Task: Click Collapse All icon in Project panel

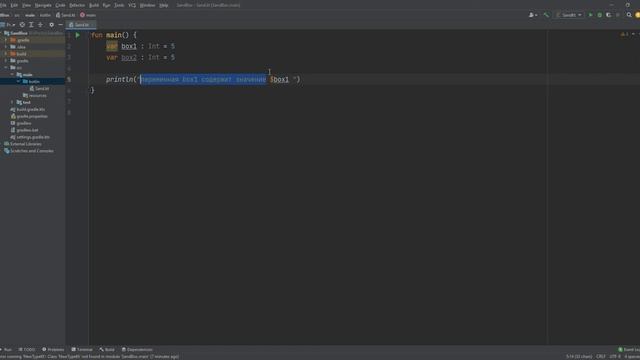Action: 40,25
